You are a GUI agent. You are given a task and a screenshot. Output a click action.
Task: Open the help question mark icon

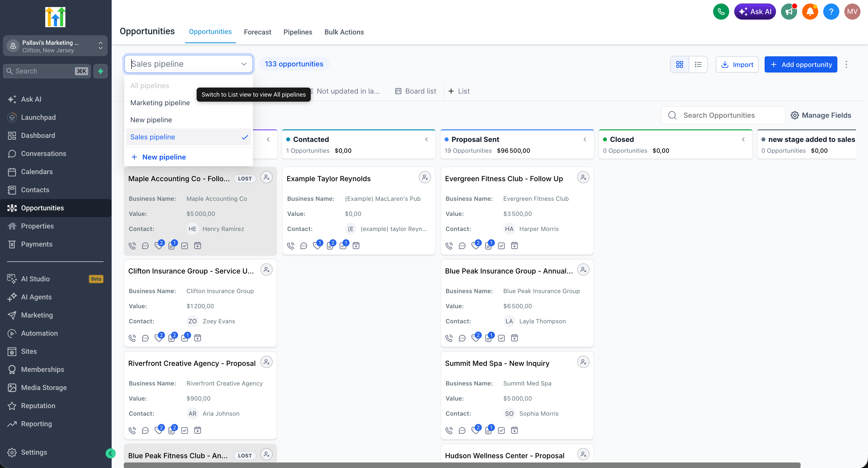coord(831,12)
